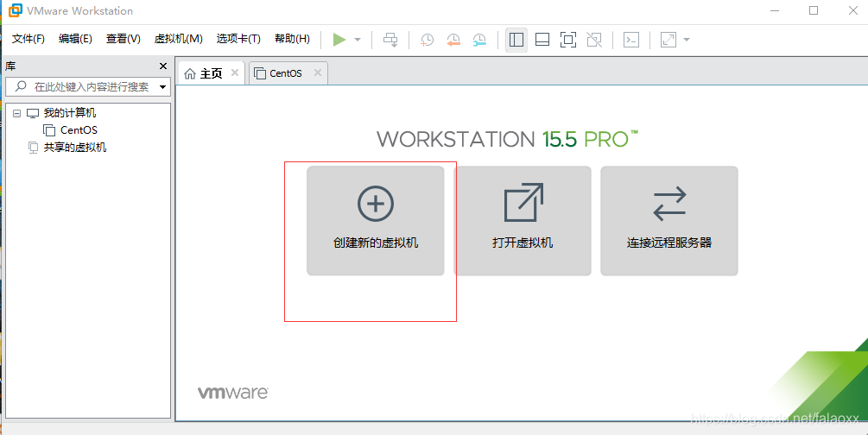868x435 pixels.
Task: Revert to snapshot using the orange arrow icon
Action: 453,40
